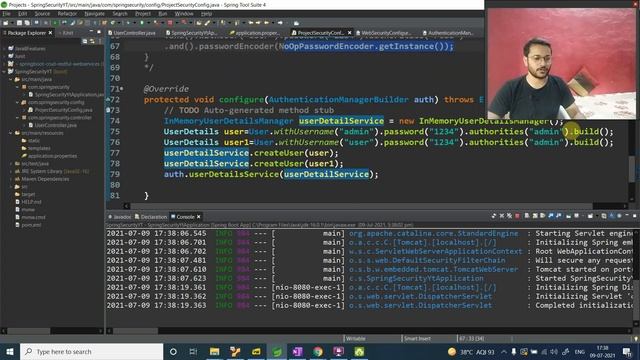This screenshot has height=360, width=640.
Task: Collapse the SpringSecurityYT project node
Action: [x=4, y=71]
